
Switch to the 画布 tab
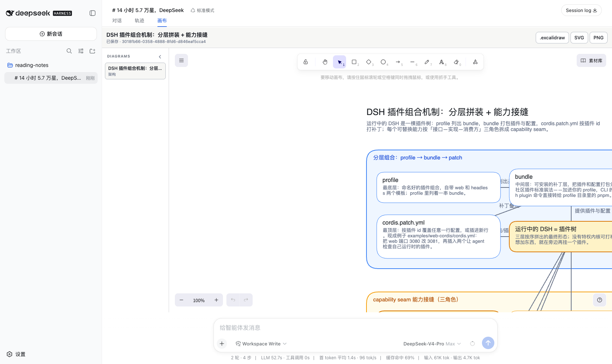click(162, 21)
